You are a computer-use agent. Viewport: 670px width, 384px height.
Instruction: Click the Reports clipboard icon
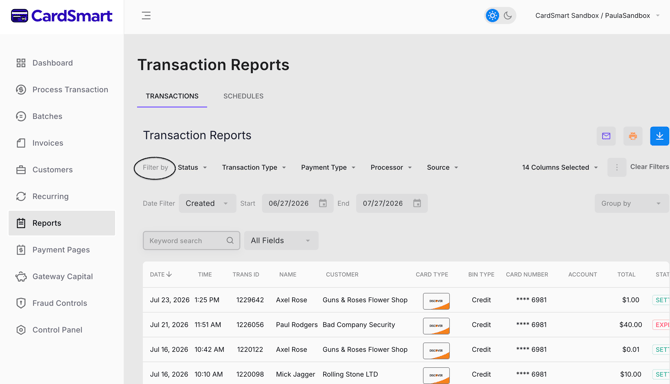pos(21,223)
